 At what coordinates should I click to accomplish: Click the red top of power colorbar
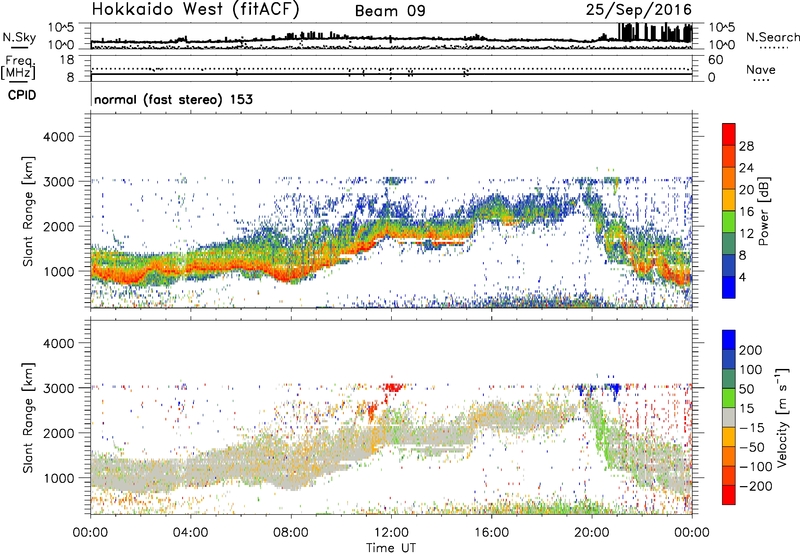click(729, 135)
